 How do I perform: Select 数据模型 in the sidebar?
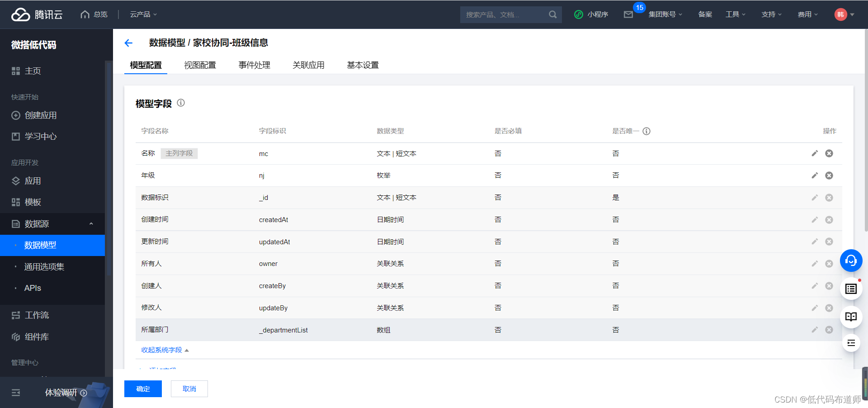click(52, 245)
